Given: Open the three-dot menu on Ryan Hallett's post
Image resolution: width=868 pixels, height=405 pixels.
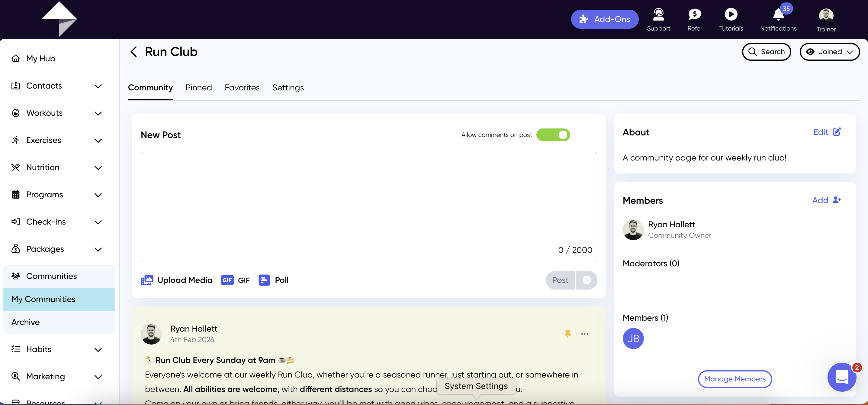Looking at the screenshot, I should pyautogui.click(x=585, y=334).
